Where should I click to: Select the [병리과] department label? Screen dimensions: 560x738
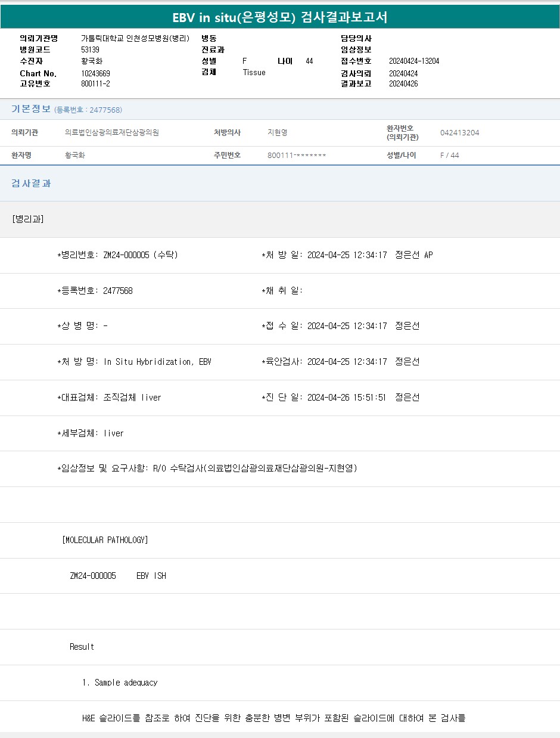(27, 219)
